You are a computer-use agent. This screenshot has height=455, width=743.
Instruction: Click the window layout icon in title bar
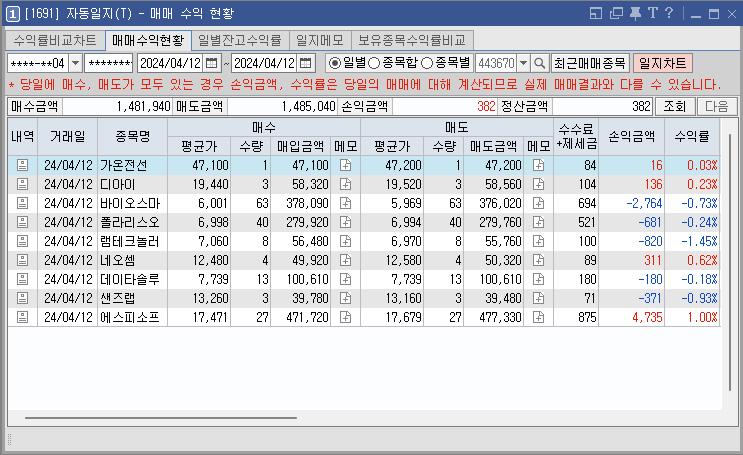pos(596,13)
